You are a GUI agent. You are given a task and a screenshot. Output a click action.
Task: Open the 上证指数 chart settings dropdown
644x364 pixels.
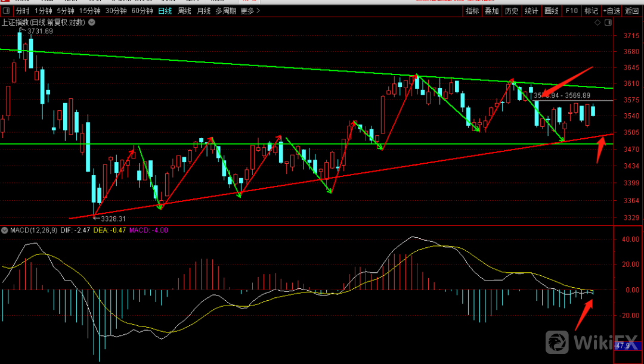pos(90,23)
